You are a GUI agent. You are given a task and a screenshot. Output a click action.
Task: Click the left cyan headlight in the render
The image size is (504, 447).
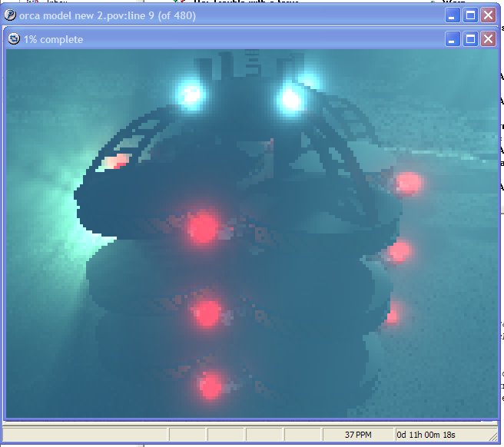coord(189,93)
